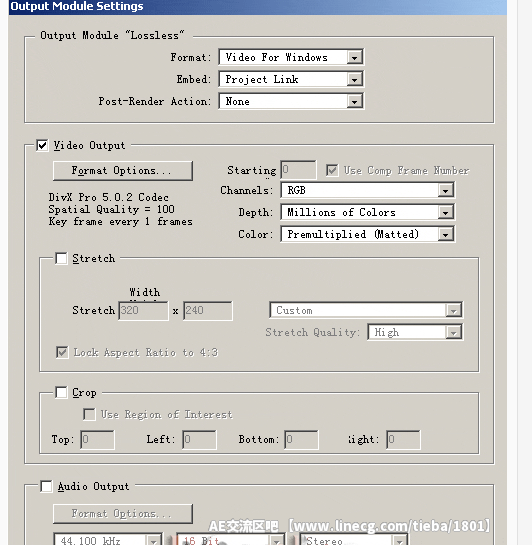The image size is (532, 545).
Task: Open the Format dropdown showing Video For Windows
Action: coord(291,57)
